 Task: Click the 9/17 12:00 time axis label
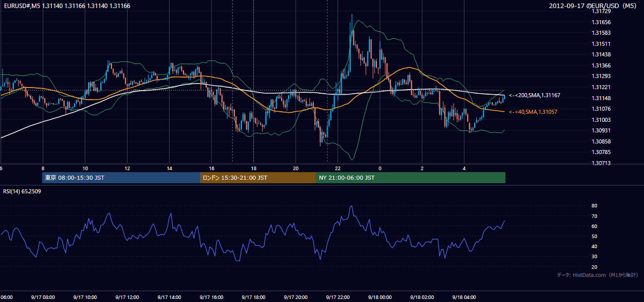point(127,297)
